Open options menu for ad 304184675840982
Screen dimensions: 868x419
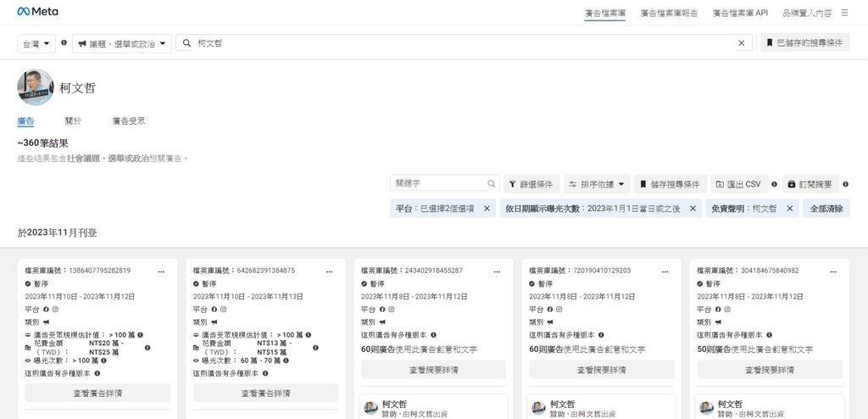pos(833,271)
